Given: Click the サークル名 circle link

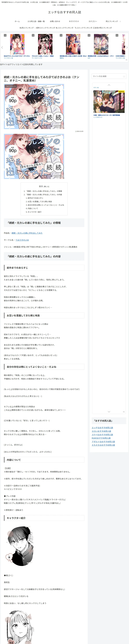Looking at the screenshot, I should [x=22, y=240].
